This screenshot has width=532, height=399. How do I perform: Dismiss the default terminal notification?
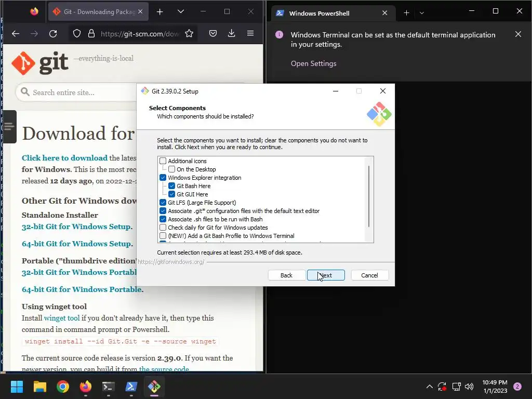click(x=518, y=34)
